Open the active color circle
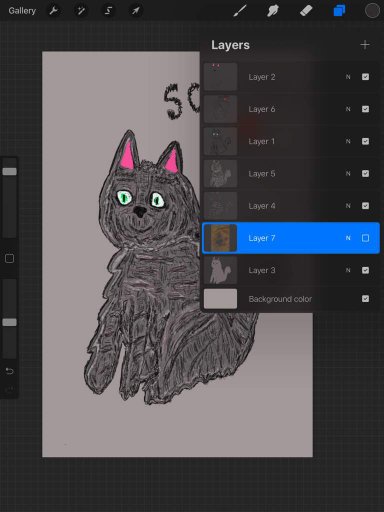This screenshot has width=384, height=512. (372, 11)
